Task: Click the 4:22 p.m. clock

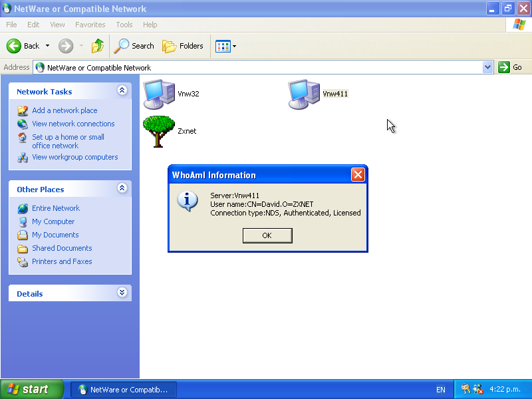Action: pyautogui.click(x=505, y=390)
